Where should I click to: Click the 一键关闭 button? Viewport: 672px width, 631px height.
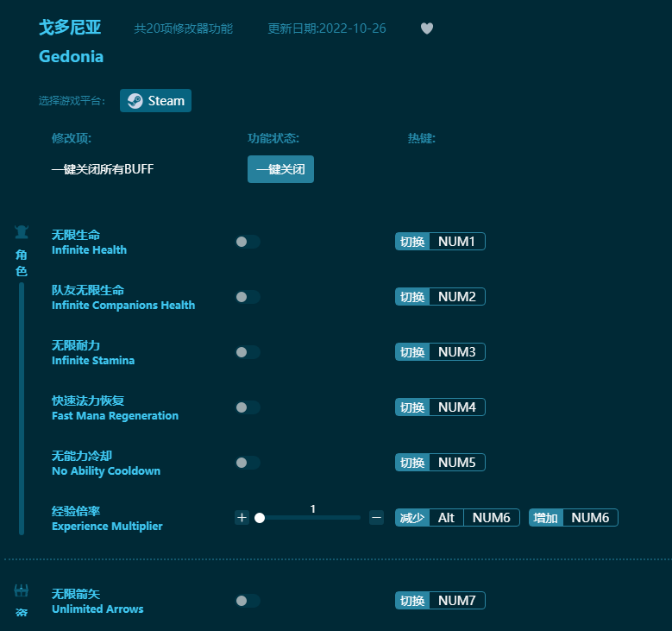(280, 169)
